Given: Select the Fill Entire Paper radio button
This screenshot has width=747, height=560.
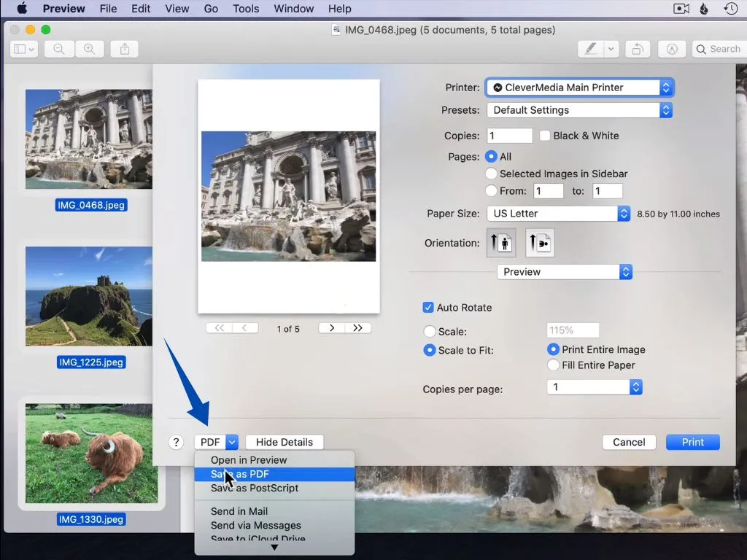Looking at the screenshot, I should tap(554, 365).
